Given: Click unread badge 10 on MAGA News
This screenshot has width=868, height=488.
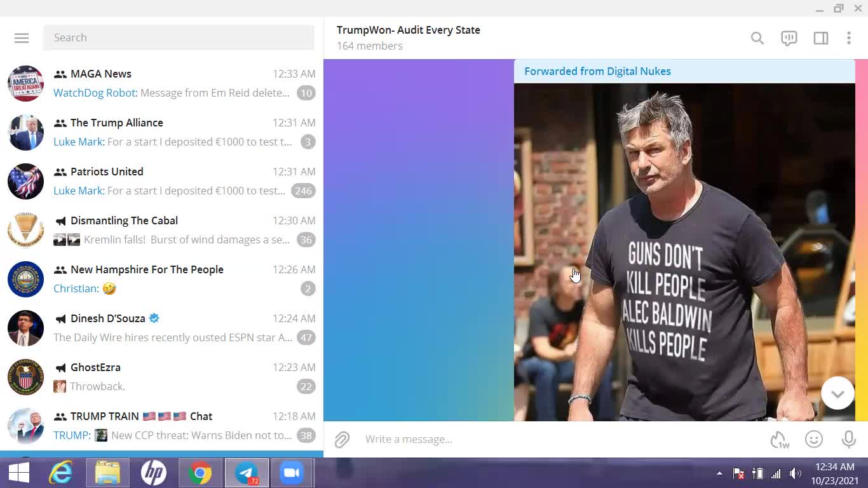Looking at the screenshot, I should pyautogui.click(x=306, y=93).
